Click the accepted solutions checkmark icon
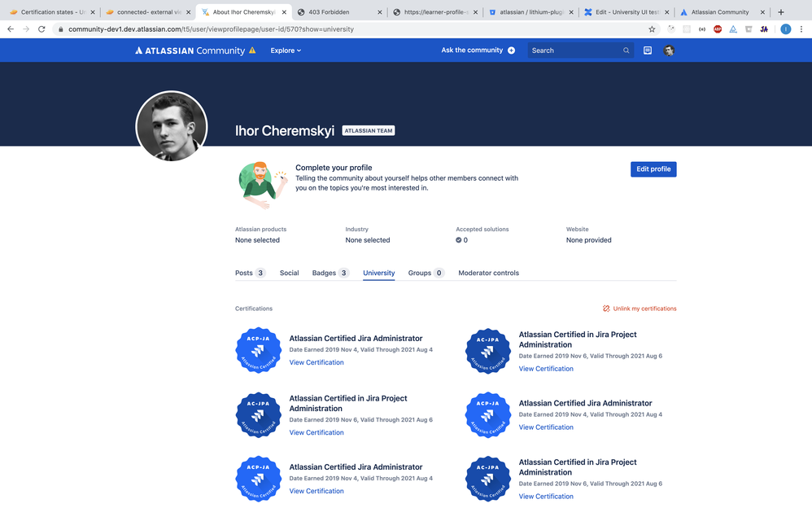Screen dimensions: 812x508 458,240
